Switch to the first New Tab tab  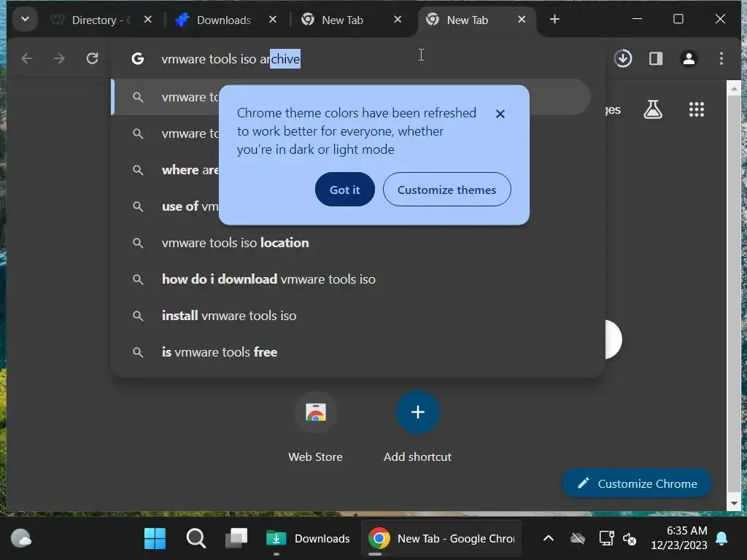[x=351, y=20]
